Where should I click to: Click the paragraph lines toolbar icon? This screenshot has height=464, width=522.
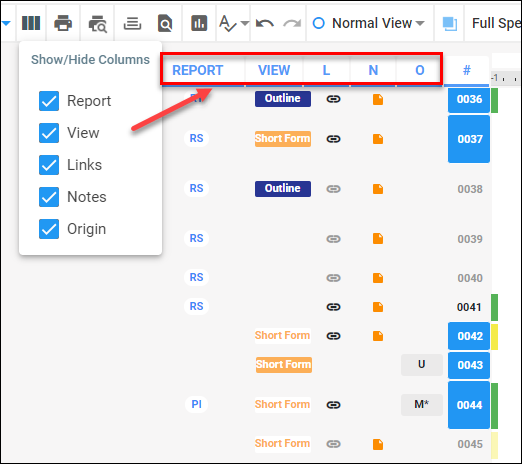[x=132, y=24]
